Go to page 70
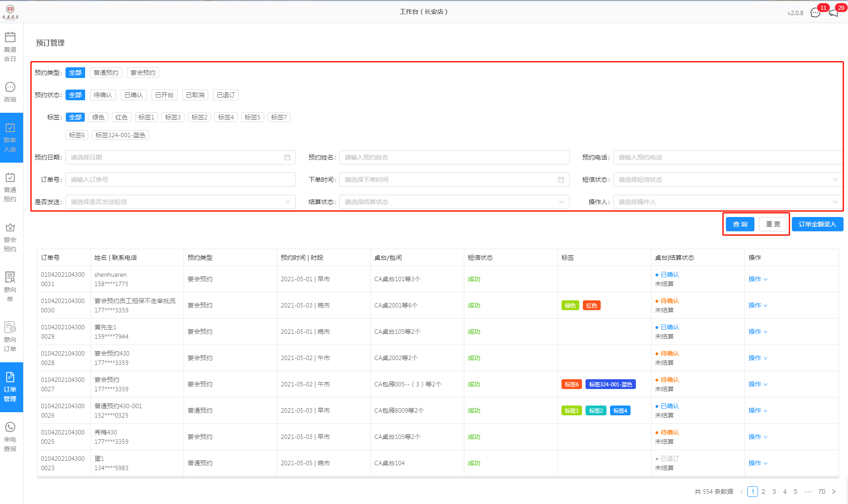This screenshot has width=848, height=504. pyautogui.click(x=822, y=492)
